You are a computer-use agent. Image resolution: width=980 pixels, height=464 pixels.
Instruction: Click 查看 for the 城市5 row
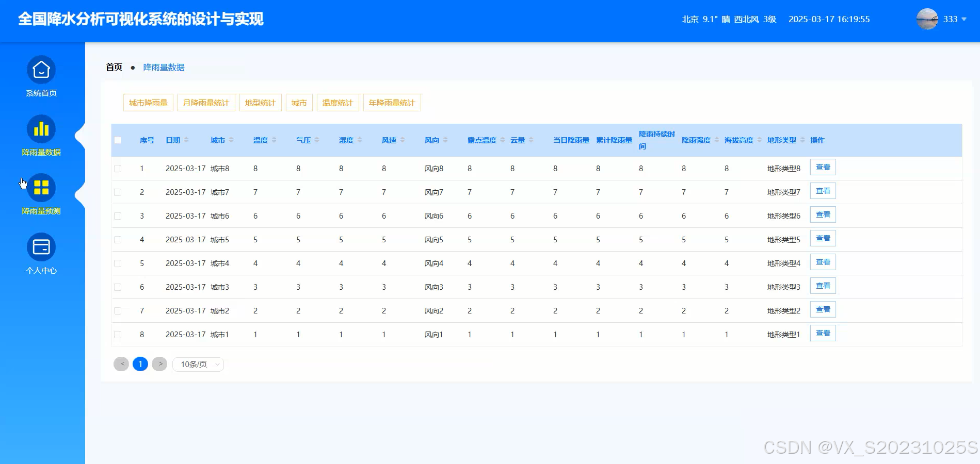click(823, 239)
